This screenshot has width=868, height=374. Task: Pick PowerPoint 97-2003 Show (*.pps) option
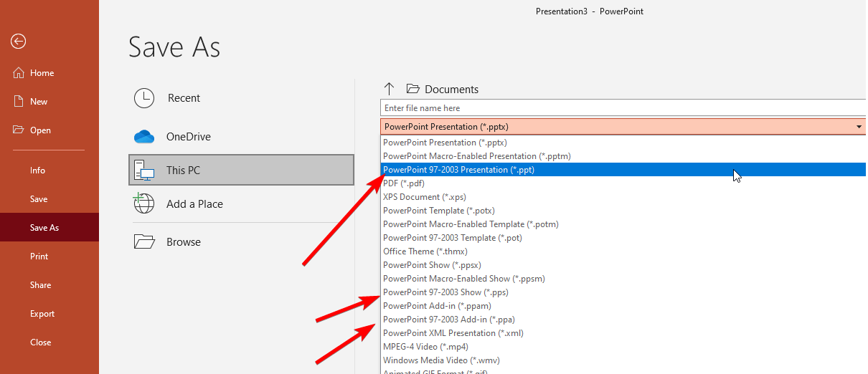click(445, 292)
